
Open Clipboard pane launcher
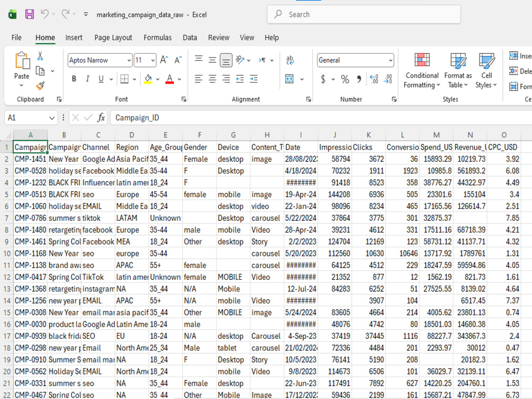(x=59, y=99)
